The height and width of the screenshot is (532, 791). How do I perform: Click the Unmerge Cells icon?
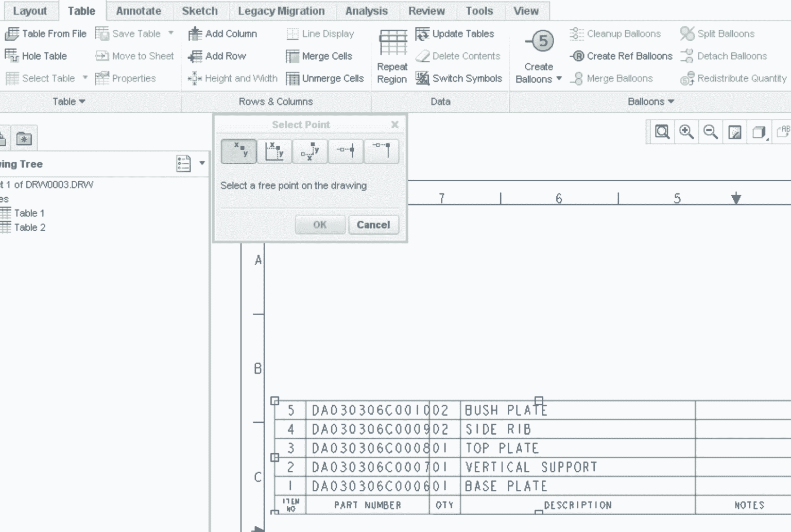[x=326, y=78]
